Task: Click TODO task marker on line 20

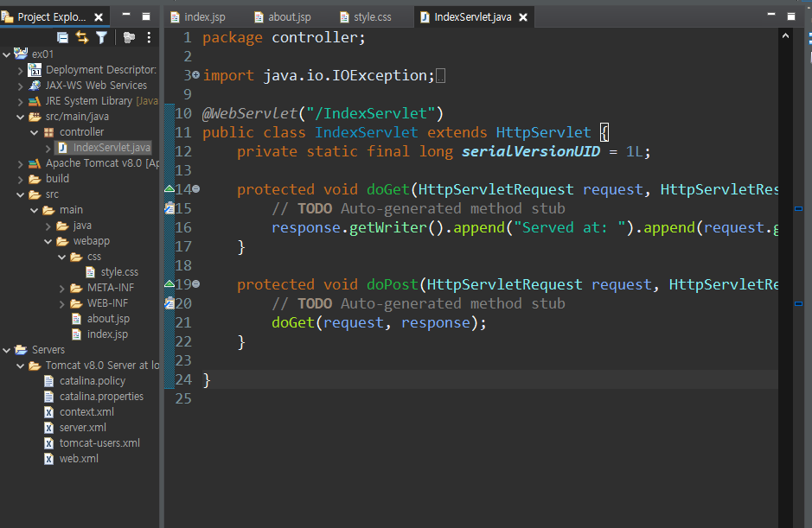Action: tap(169, 302)
